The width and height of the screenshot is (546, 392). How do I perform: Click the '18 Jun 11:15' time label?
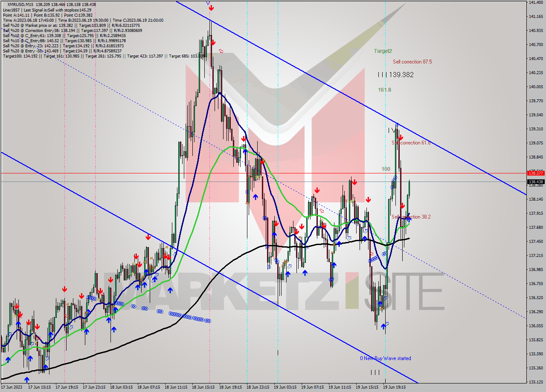(x=176, y=387)
